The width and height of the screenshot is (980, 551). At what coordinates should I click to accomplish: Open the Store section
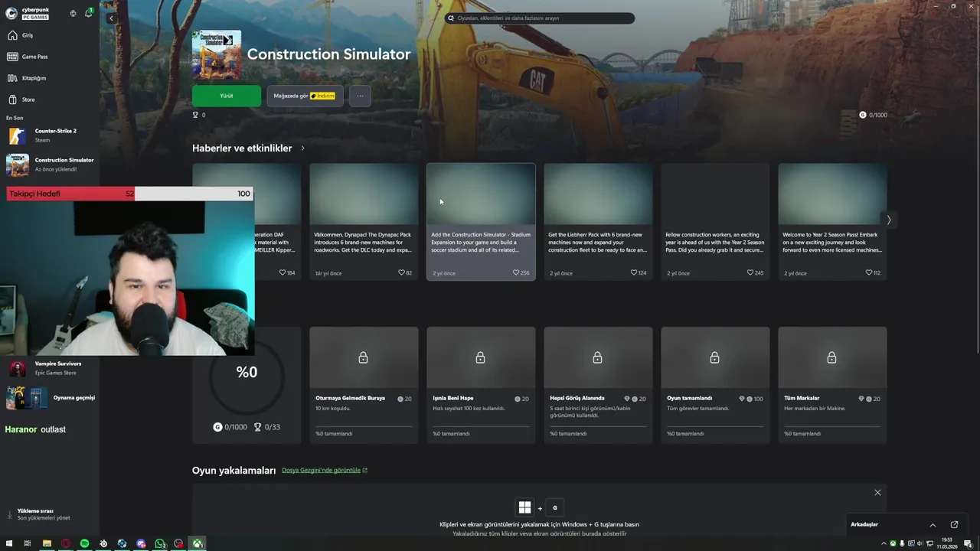pos(49,99)
